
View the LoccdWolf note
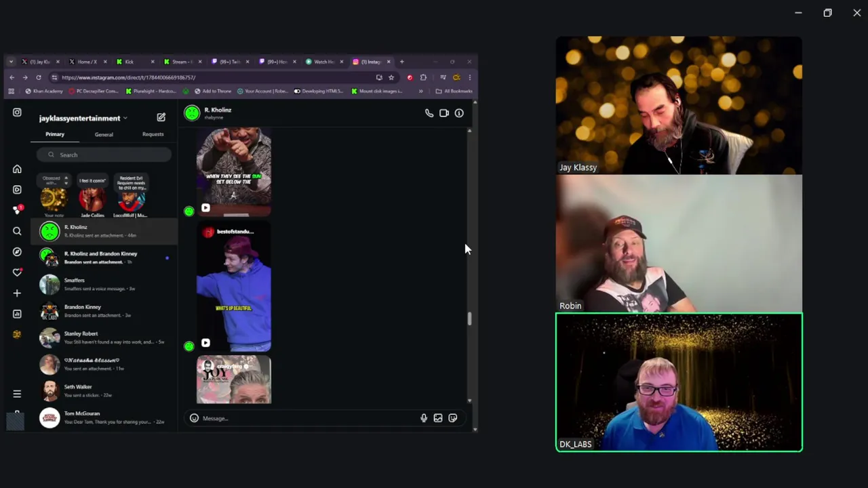click(x=131, y=197)
